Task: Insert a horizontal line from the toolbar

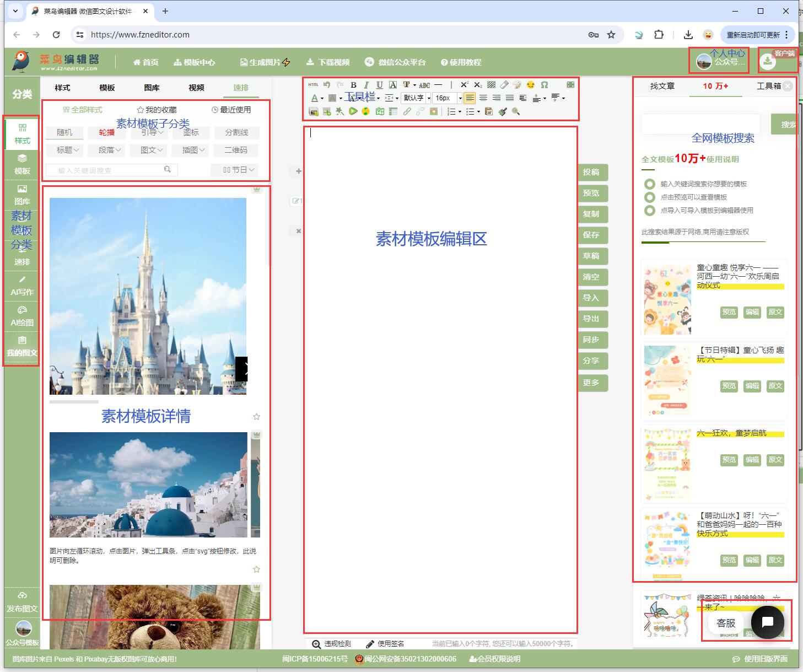Action: [x=438, y=85]
